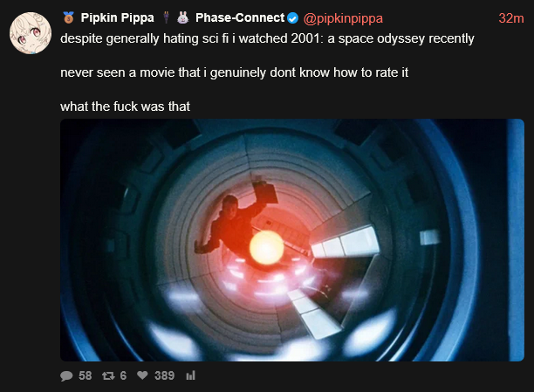This screenshot has height=392, width=534.
Task: Click the last text line ending "was that"
Action: click(125, 107)
